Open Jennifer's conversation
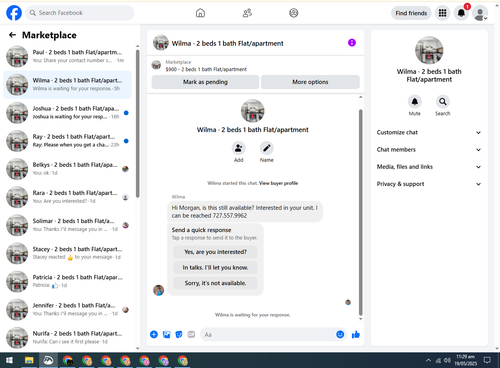 tap(67, 309)
